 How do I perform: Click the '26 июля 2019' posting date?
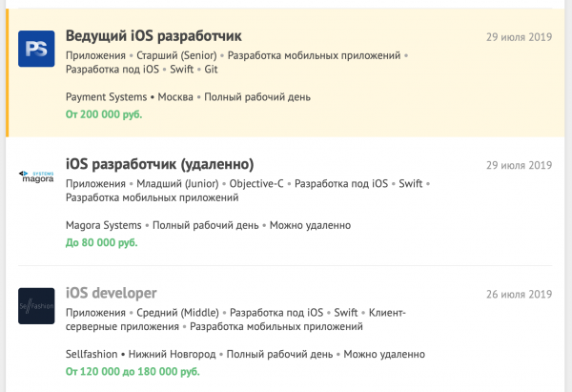pyautogui.click(x=519, y=294)
